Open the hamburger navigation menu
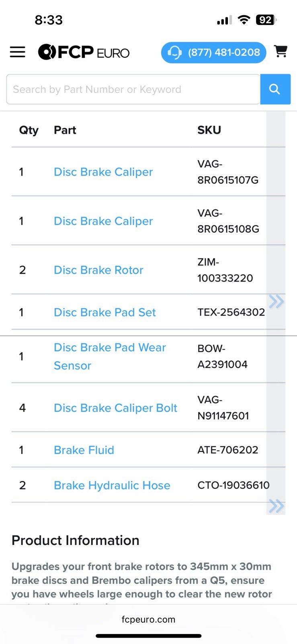Image resolution: width=297 pixels, height=644 pixels. click(18, 52)
